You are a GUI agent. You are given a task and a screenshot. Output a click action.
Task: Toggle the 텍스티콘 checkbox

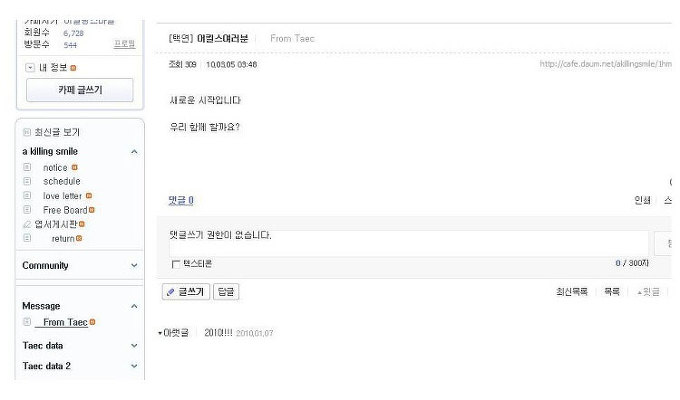tap(176, 264)
